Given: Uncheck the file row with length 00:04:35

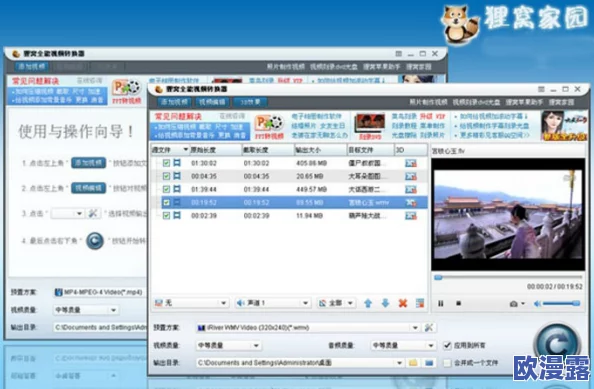Looking at the screenshot, I should (x=166, y=176).
